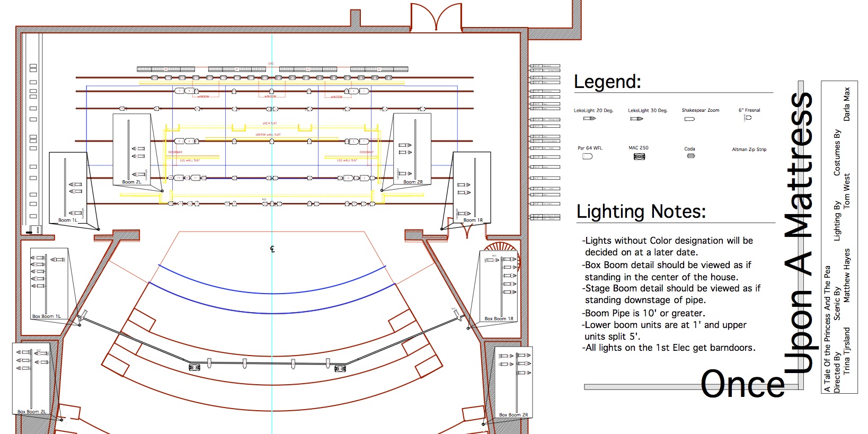Click the Coda fixture legend symbol
Screen dimensions: 868x434
[690, 156]
